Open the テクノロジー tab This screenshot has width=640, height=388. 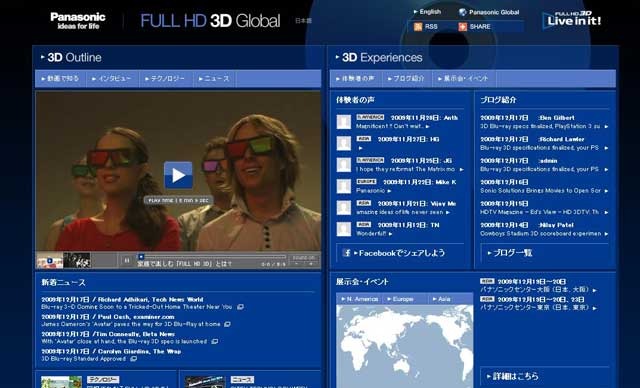[165, 78]
